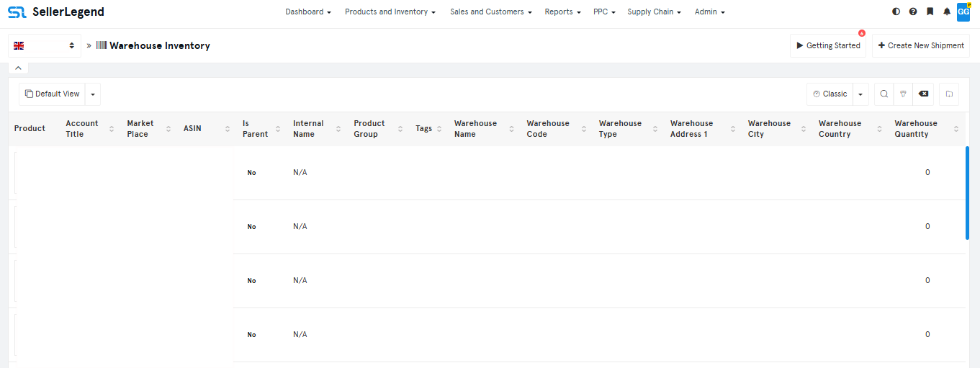Sort by Product Group column
This screenshot has height=368, width=980.
tap(400, 129)
